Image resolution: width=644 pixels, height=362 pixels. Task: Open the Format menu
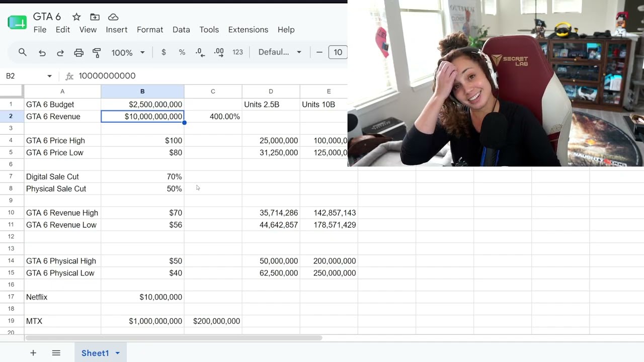(150, 30)
